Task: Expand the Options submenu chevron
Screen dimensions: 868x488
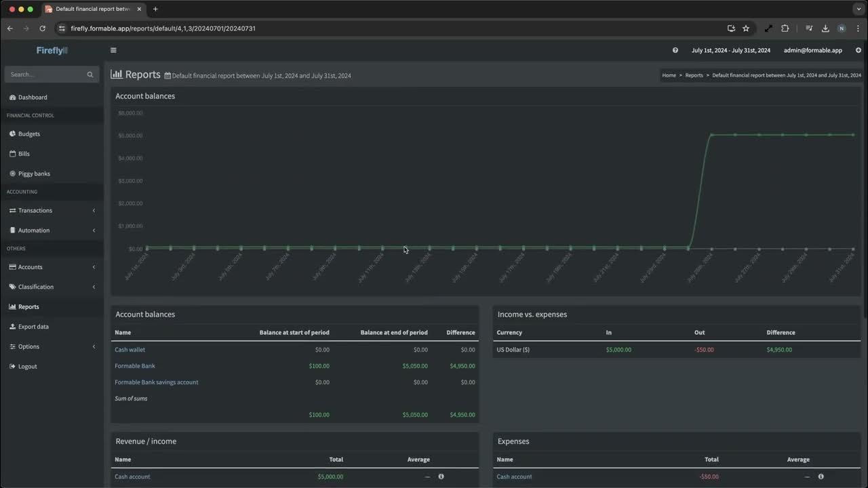Action: pos(94,346)
